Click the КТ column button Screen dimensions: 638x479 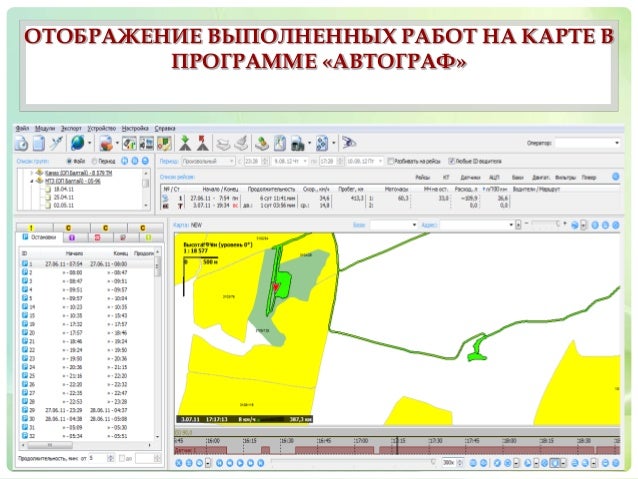pyautogui.click(x=446, y=177)
